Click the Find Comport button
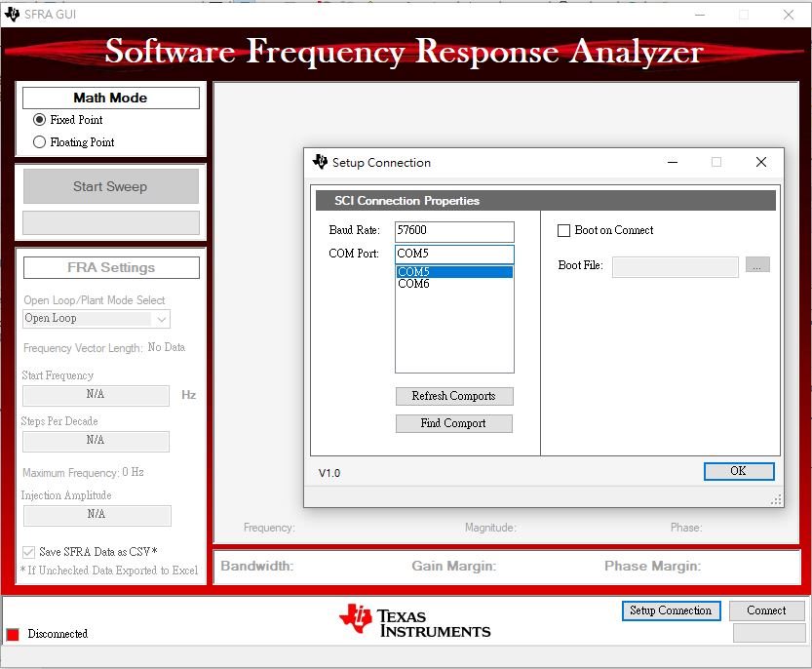This screenshot has height=669, width=812. pos(454,423)
